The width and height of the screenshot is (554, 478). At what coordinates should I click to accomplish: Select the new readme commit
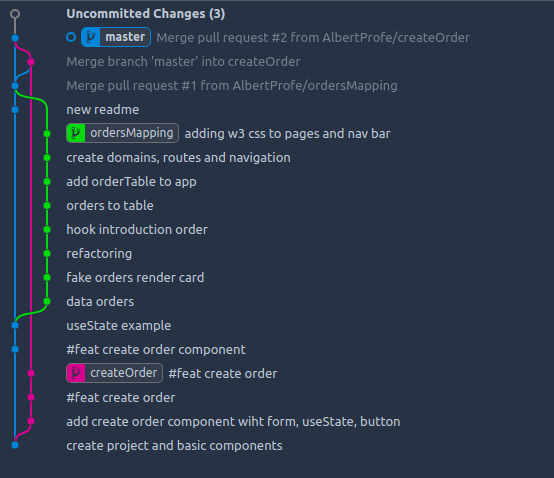pyautogui.click(x=102, y=110)
